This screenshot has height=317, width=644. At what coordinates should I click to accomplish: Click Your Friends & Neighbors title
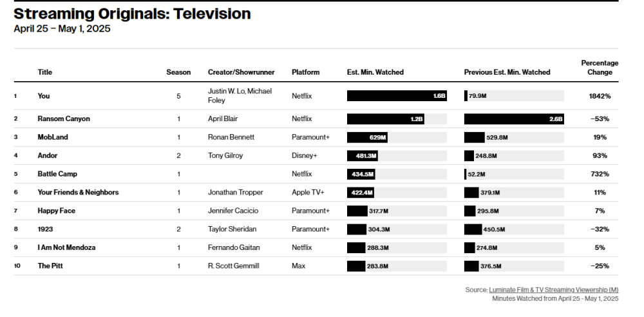(x=78, y=193)
